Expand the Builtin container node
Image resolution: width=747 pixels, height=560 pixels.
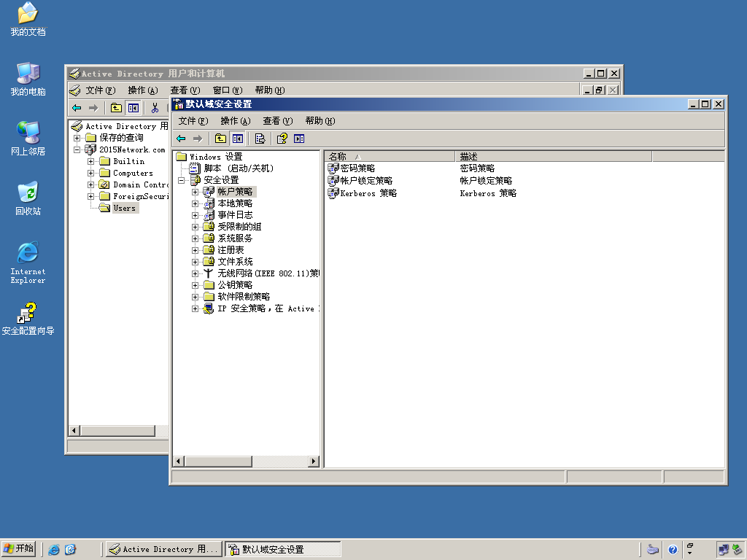click(90, 161)
